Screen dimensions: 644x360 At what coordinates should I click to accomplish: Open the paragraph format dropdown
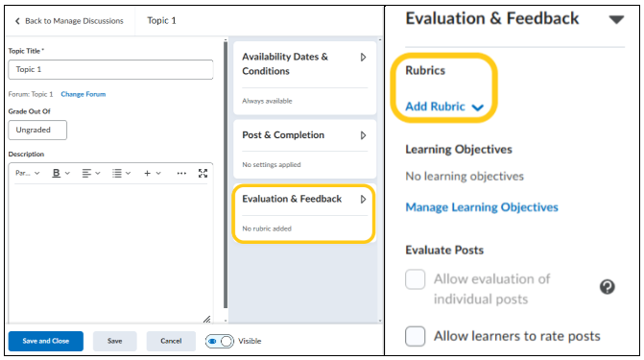28,174
